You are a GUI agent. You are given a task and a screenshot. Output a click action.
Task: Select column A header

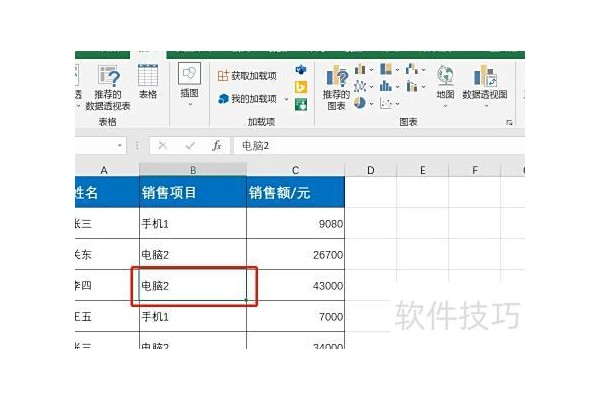(107, 170)
